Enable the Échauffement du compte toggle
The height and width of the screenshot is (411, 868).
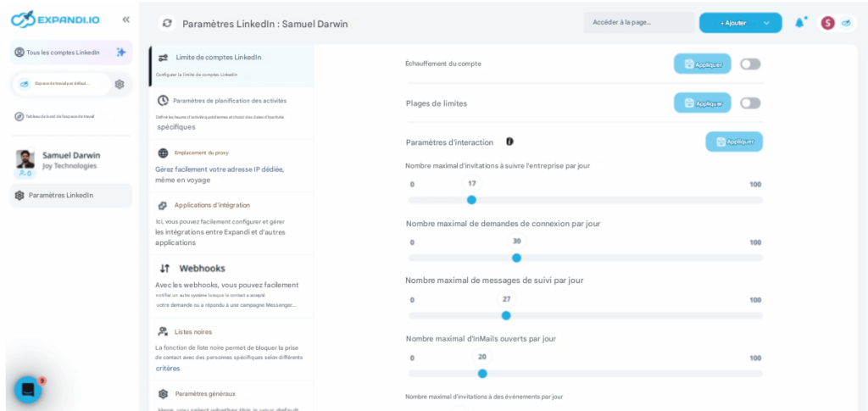(749, 64)
